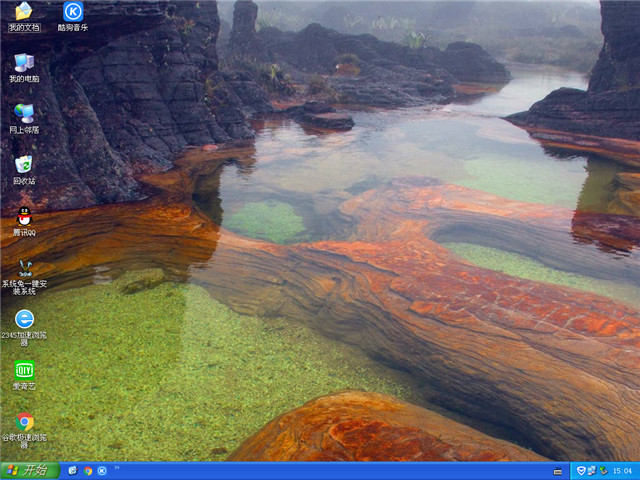
Task: Open 谷歌极速浏览器 Chrome desktop icon
Action: (x=24, y=421)
